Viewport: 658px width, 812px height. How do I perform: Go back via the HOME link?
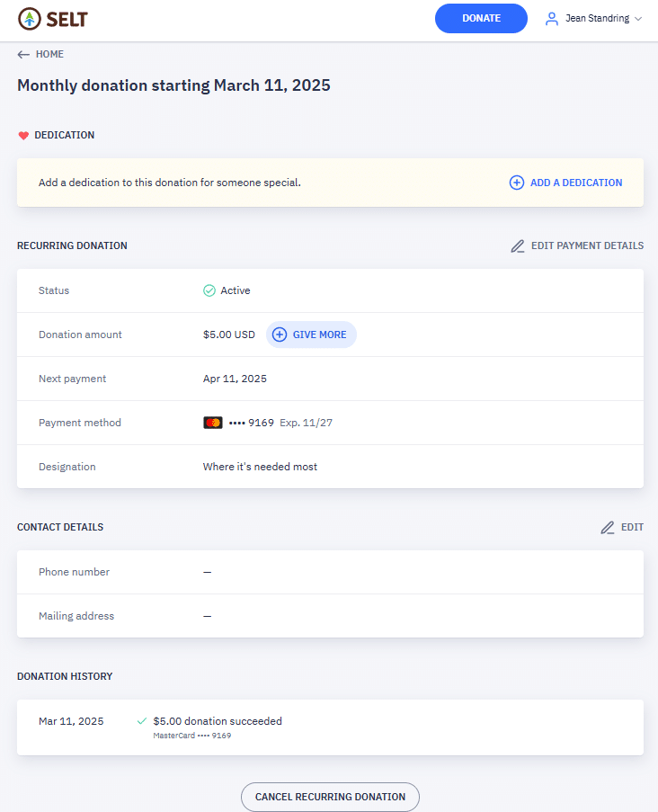click(49, 54)
